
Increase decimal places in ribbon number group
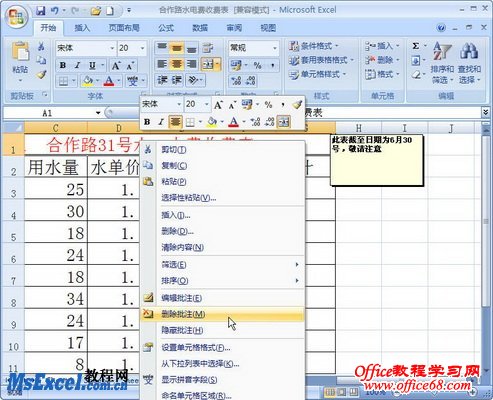236,80
